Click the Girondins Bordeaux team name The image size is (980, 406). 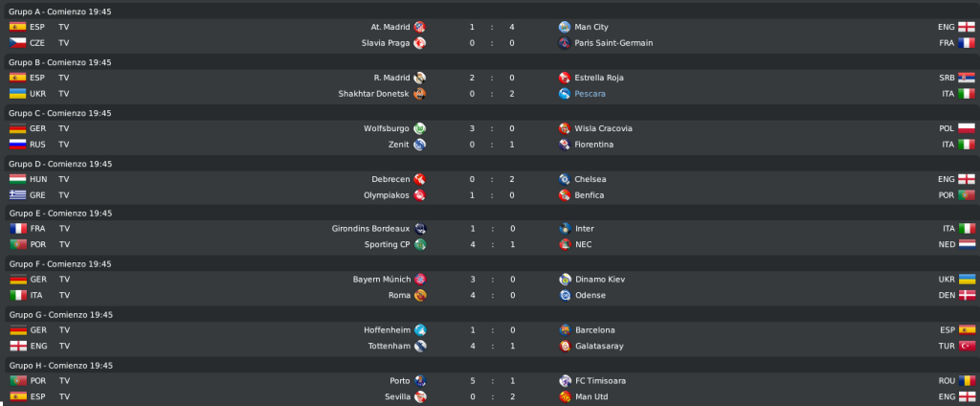tap(370, 228)
